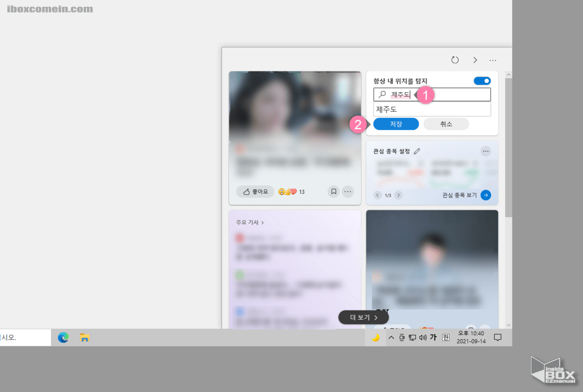Open first news card more options
The image size is (583, 392).
[x=348, y=191]
